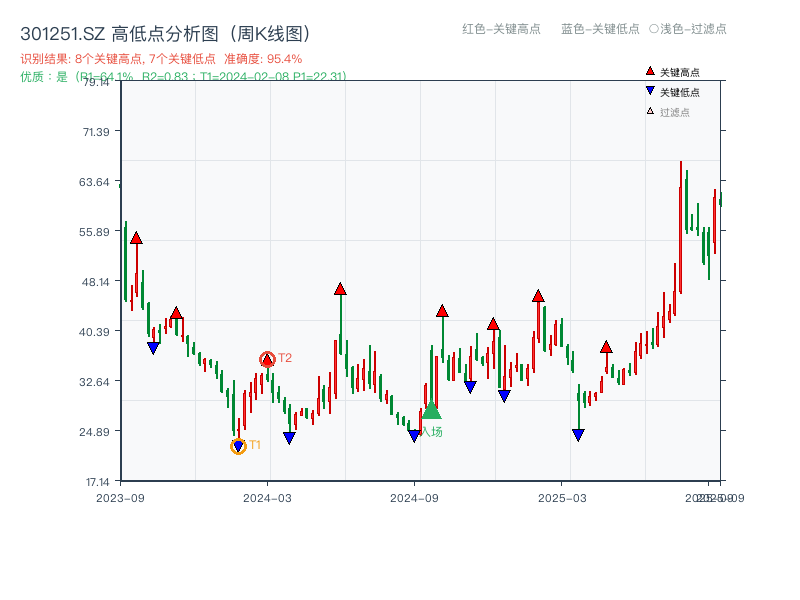Select the key-high triangle from November 2023

[176, 313]
